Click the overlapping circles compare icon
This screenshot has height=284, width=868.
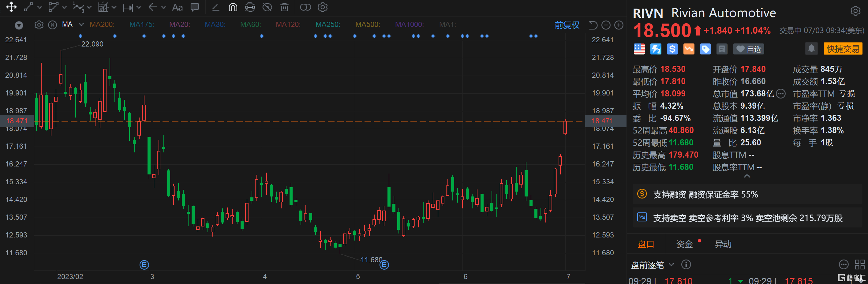[305, 7]
